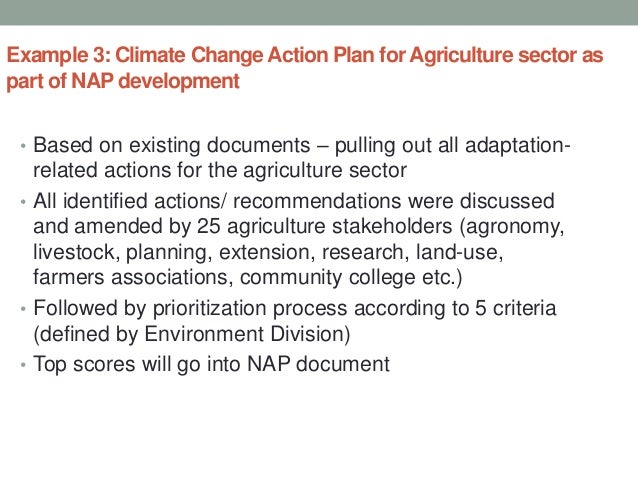Image resolution: width=638 pixels, height=479 pixels.
Task: Click the line 'farmers associations, community college etc.)'
Action: click(248, 277)
